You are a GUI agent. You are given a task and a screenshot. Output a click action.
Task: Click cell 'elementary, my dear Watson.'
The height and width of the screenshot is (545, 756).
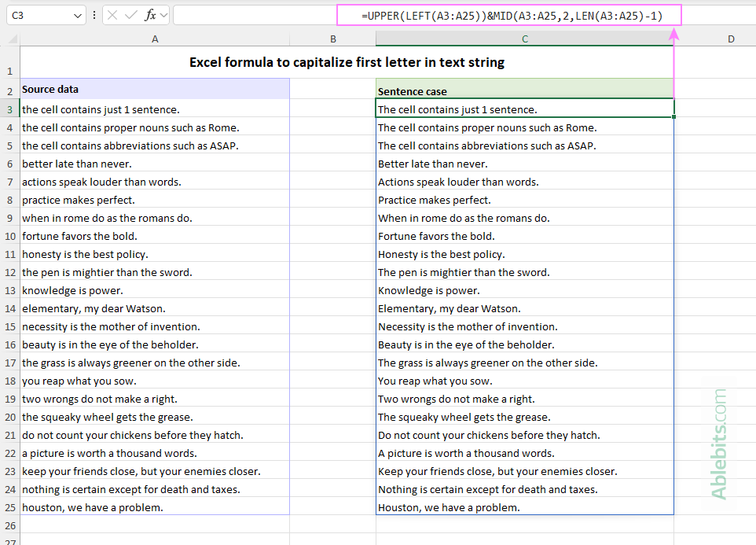155,308
